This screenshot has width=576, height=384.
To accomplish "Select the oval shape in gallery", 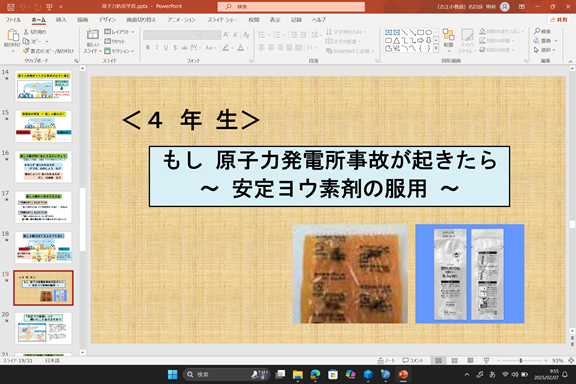I will click(428, 33).
